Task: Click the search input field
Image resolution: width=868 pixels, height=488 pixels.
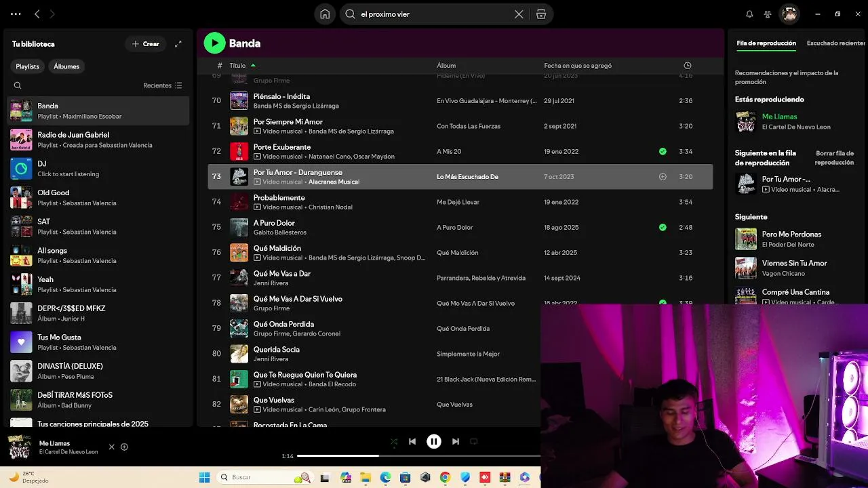Action: pyautogui.click(x=435, y=14)
